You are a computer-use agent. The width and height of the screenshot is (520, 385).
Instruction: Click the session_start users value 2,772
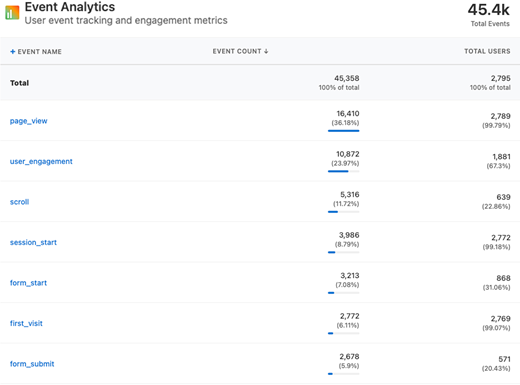pyautogui.click(x=501, y=238)
